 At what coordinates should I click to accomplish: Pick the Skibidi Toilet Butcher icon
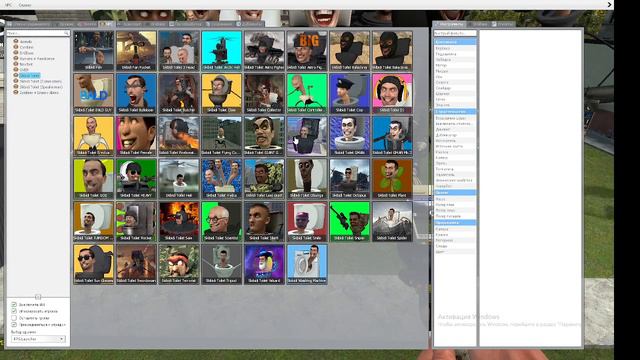[179, 93]
